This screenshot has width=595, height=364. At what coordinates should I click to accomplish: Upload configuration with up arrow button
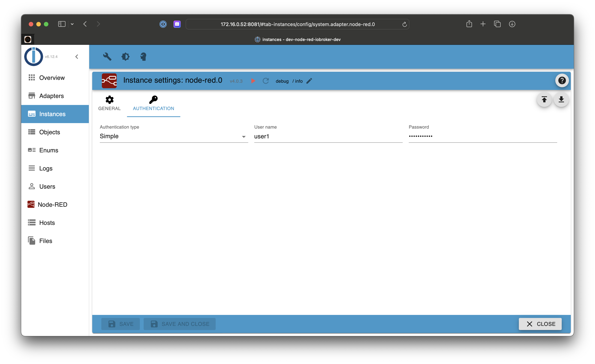click(544, 99)
